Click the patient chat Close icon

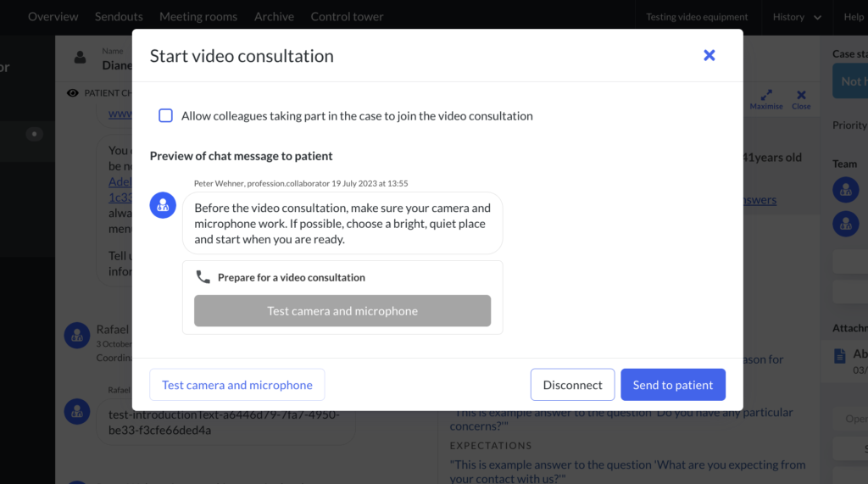(801, 95)
